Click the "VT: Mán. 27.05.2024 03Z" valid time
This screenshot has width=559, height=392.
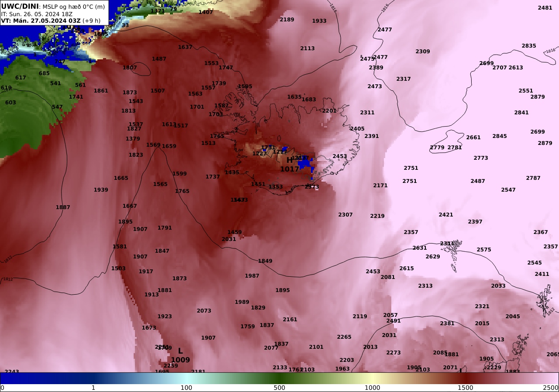pyautogui.click(x=41, y=21)
